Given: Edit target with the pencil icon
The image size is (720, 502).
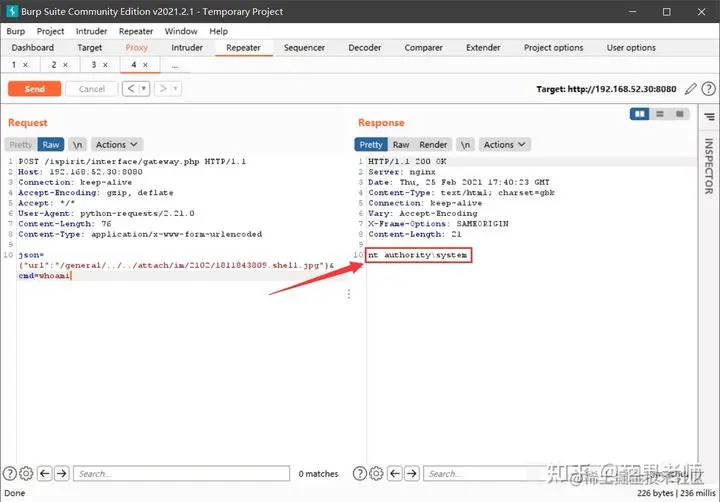Looking at the screenshot, I should tap(691, 89).
